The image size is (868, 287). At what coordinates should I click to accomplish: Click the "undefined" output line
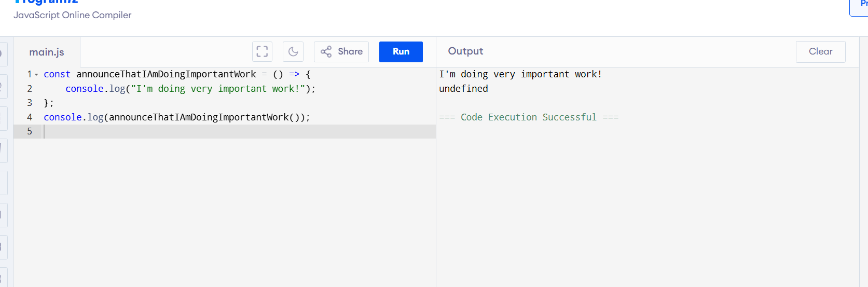click(x=463, y=89)
